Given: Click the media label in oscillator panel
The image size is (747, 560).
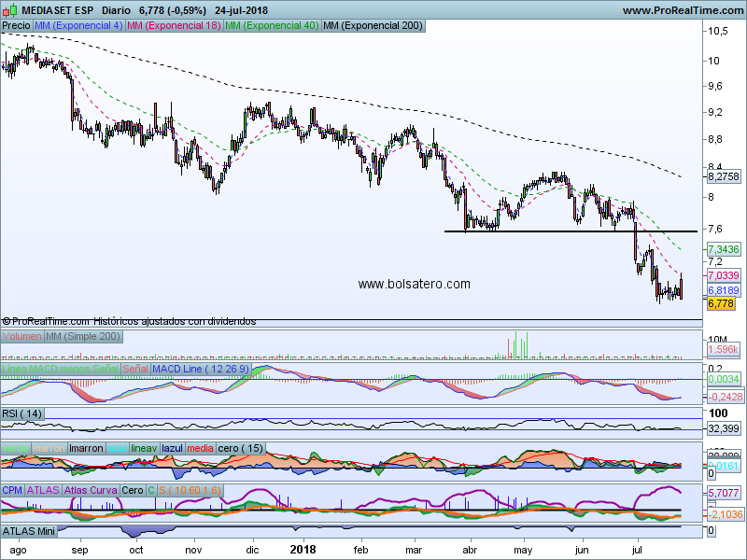Looking at the screenshot, I should [x=200, y=448].
